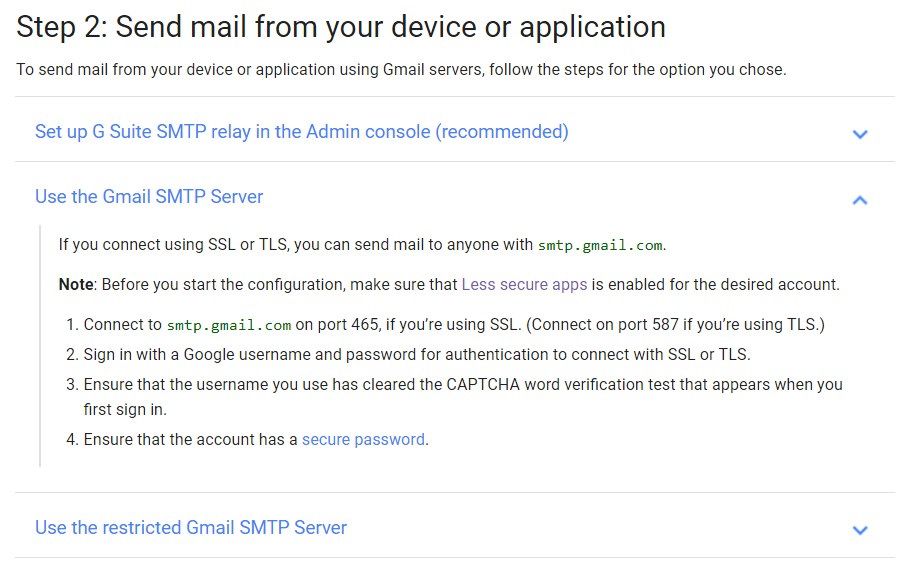Click the 'Sign in with a Google username' step
Screen dimensions: 910x572
pyautogui.click(x=416, y=354)
